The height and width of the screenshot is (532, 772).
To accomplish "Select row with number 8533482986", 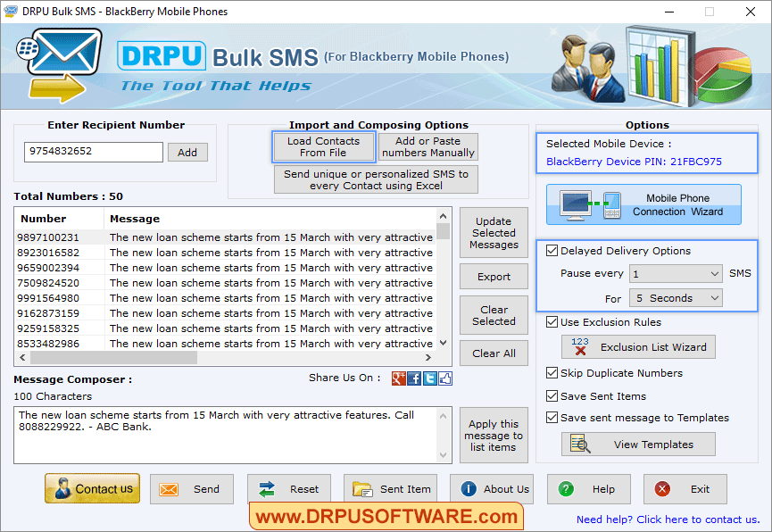I will [226, 344].
